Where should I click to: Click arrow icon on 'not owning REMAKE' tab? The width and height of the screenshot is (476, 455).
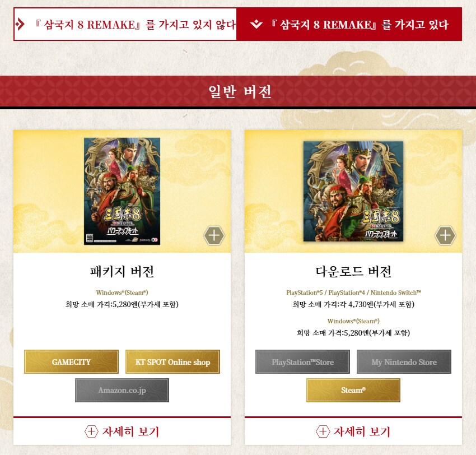tap(20, 24)
